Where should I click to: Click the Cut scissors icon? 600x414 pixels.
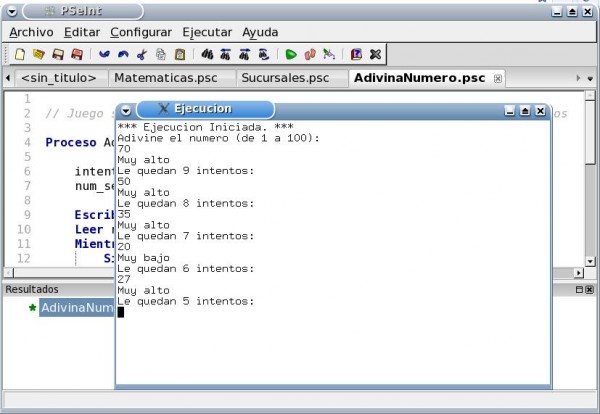point(142,54)
